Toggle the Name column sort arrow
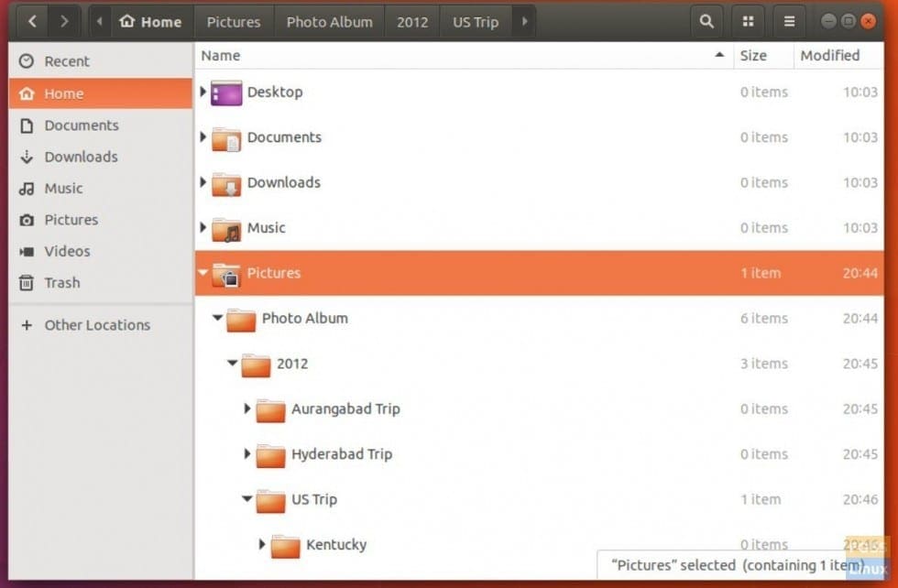Screen dimensions: 898x588 (720, 55)
